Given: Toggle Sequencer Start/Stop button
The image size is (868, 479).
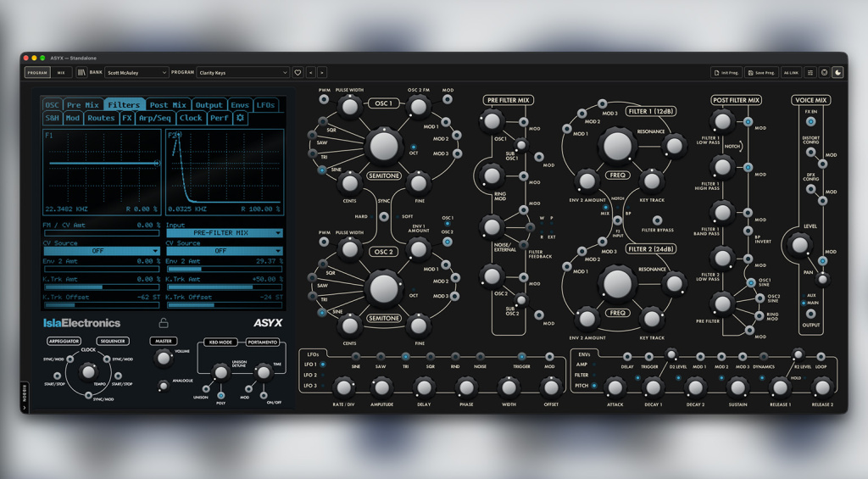Looking at the screenshot, I should coord(118,376).
